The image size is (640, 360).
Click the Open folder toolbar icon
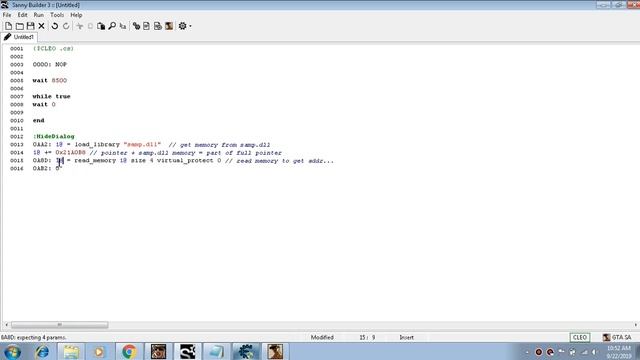click(x=19, y=26)
